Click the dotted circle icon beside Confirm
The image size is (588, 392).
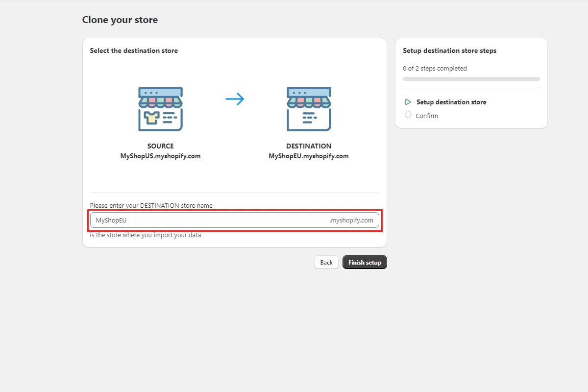(x=408, y=115)
